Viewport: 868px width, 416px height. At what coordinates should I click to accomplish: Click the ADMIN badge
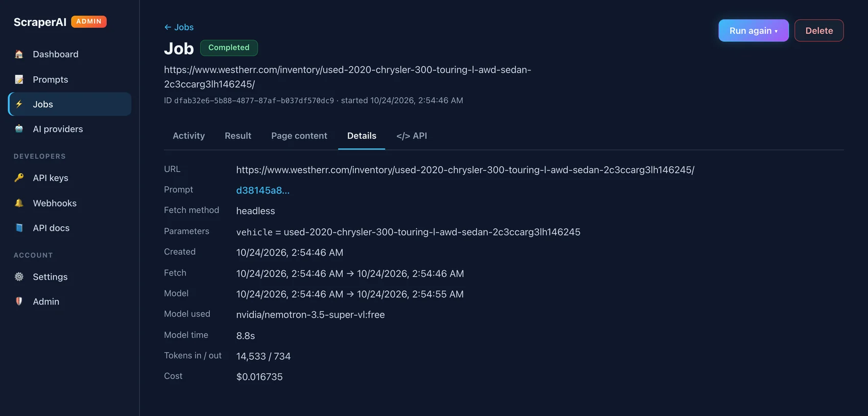(89, 21)
